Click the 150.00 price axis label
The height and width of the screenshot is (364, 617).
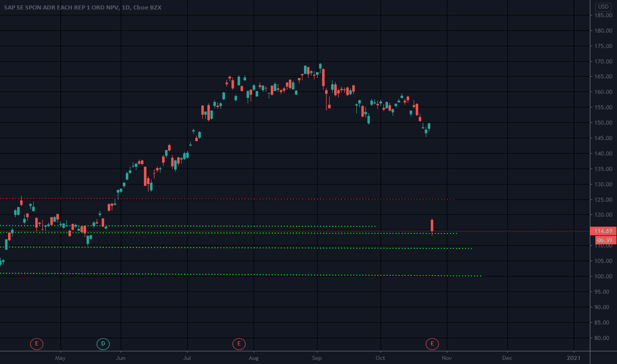click(603, 123)
